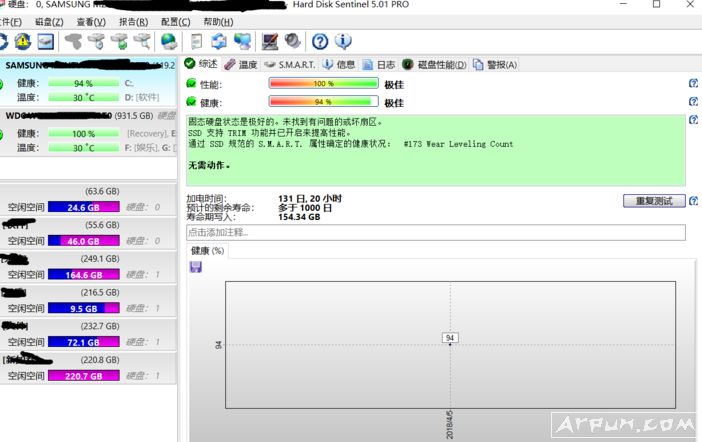
Task: Click the document report toolbar icon
Action: (196, 41)
